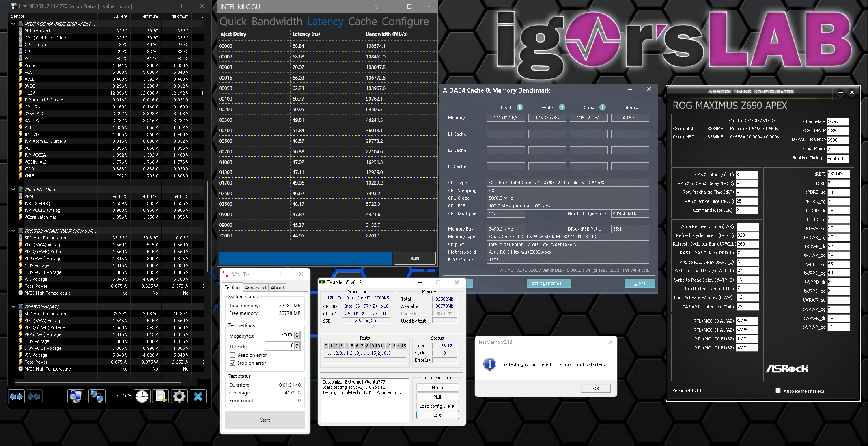Viewport: 868px width, 446px height.
Task: Click the tREFI value field 262143
Action: pos(838,174)
